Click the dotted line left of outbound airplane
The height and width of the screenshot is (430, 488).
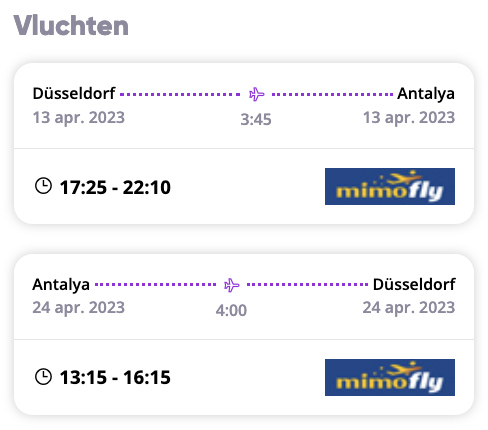180,94
